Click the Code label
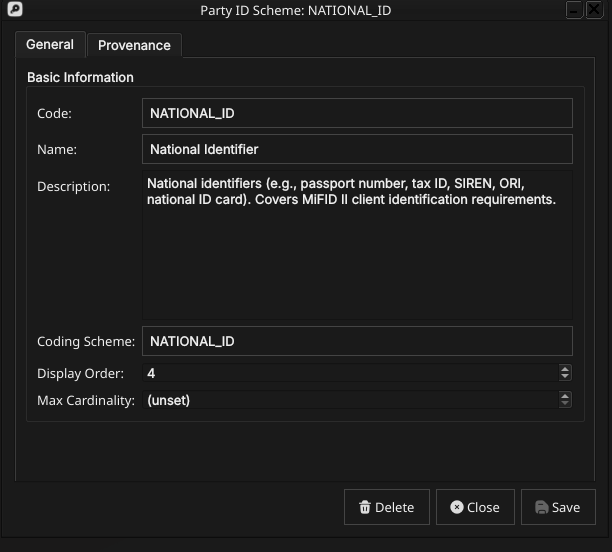The height and width of the screenshot is (552, 612). (54, 114)
